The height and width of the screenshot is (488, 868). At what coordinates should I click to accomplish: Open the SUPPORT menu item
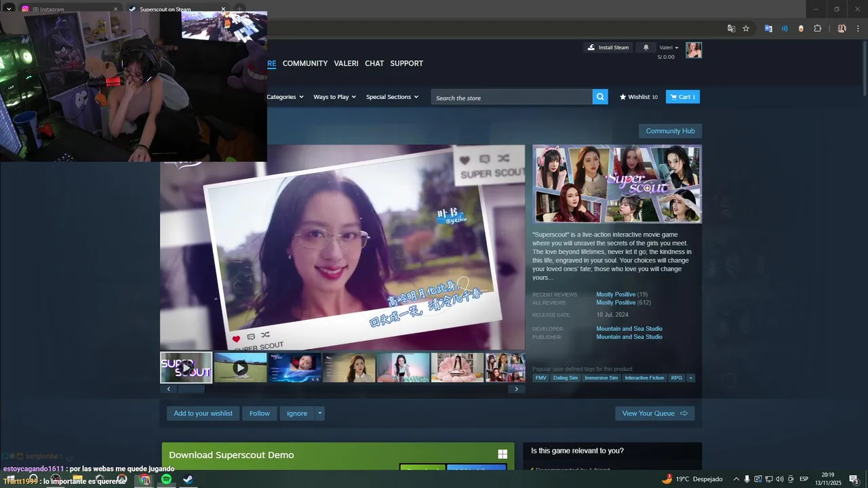tap(406, 63)
